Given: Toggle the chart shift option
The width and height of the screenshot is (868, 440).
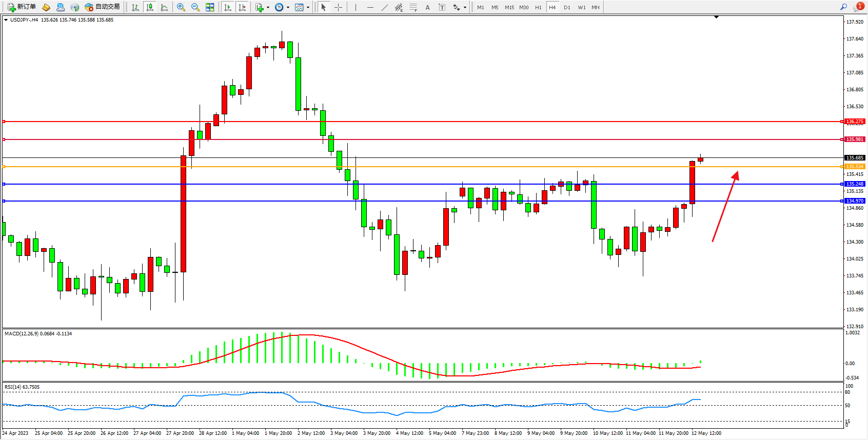Looking at the screenshot, I should point(242,7).
